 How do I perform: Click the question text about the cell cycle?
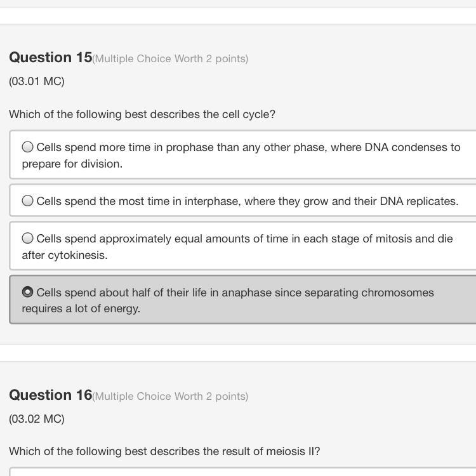coord(142,114)
